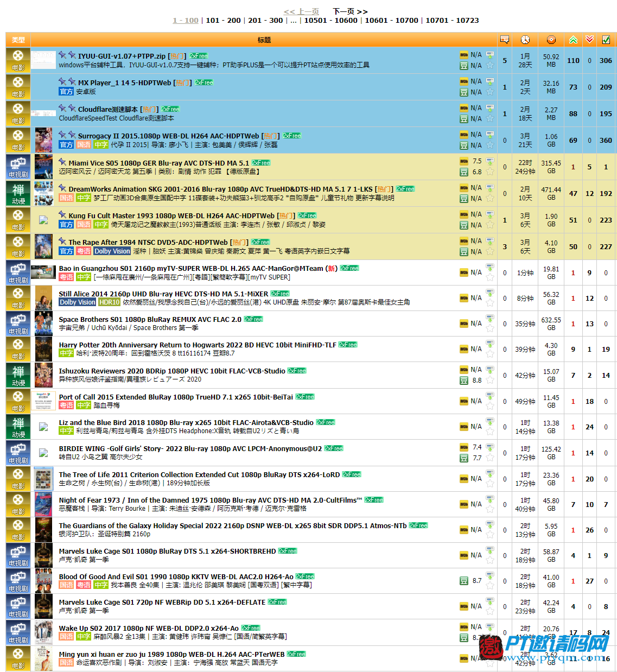Image resolution: width=617 pixels, height=672 pixels.
Task: Star the Harry Potter 20th Anniversary torrent
Action: [x=490, y=354]
